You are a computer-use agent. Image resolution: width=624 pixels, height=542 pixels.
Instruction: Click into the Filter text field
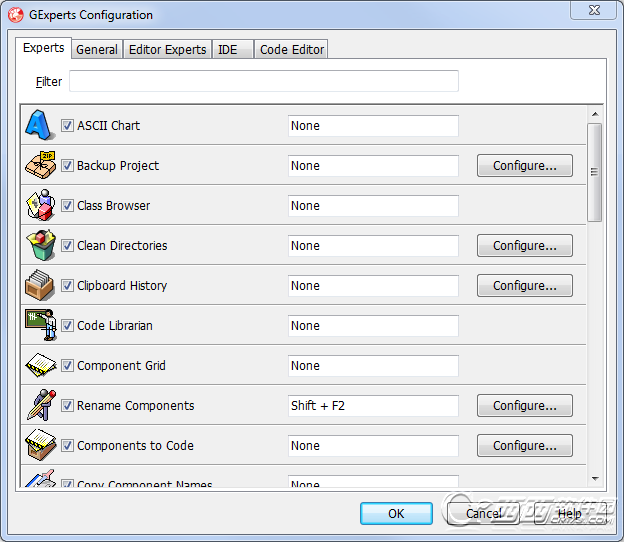point(264,81)
